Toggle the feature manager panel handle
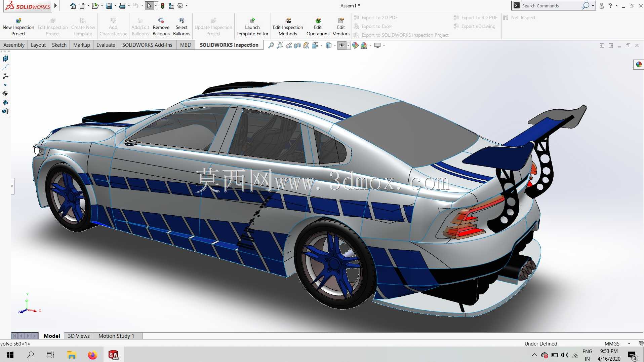The width and height of the screenshot is (644, 362). tap(12, 186)
